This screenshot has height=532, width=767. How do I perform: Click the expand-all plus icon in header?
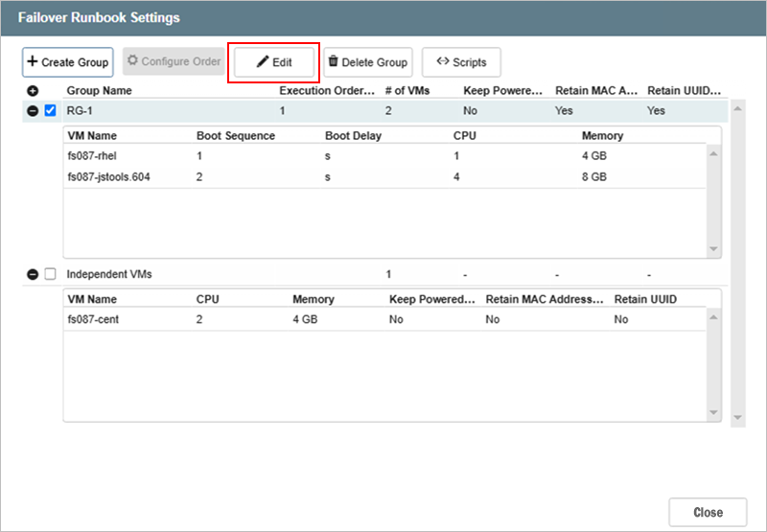[33, 91]
